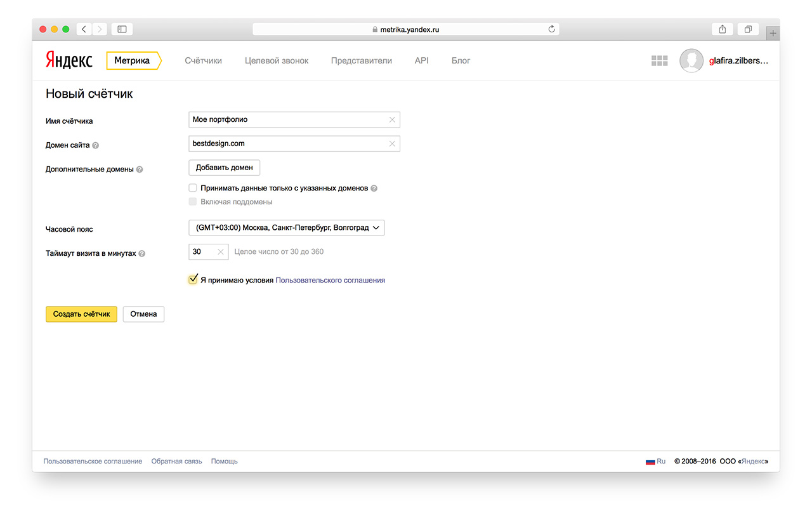The image size is (812, 518).
Task: Clear the counter name field
Action: (392, 120)
